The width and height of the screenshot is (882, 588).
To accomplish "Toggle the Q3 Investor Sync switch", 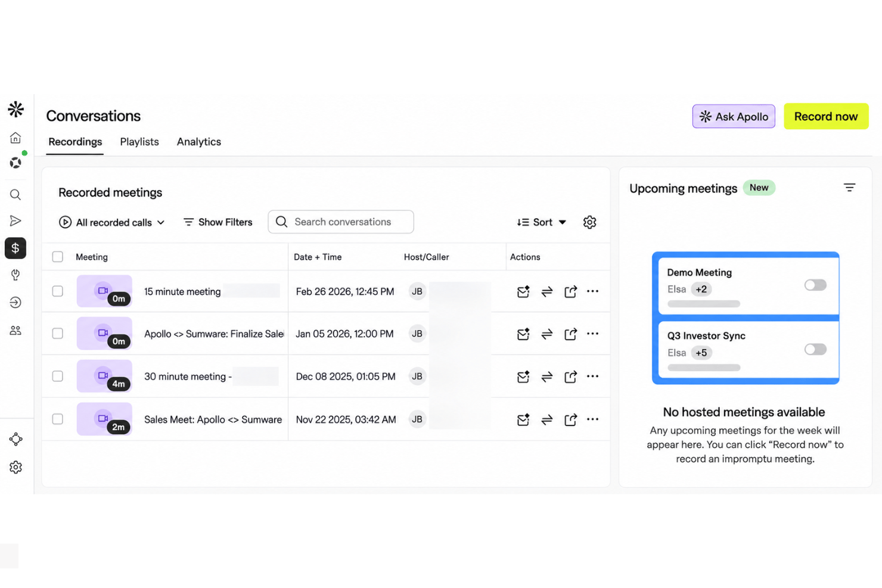I will click(x=815, y=349).
